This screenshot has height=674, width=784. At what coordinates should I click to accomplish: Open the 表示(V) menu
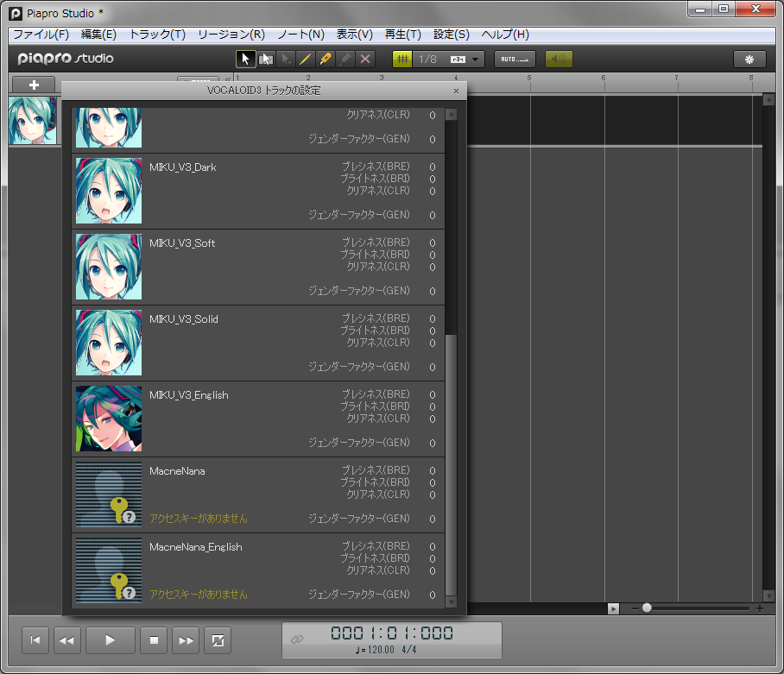355,35
